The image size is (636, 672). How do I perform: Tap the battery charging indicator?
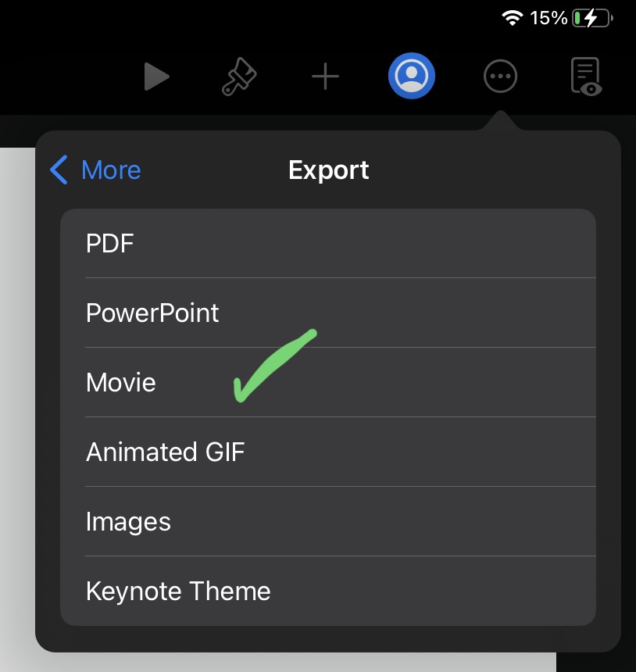click(x=593, y=19)
